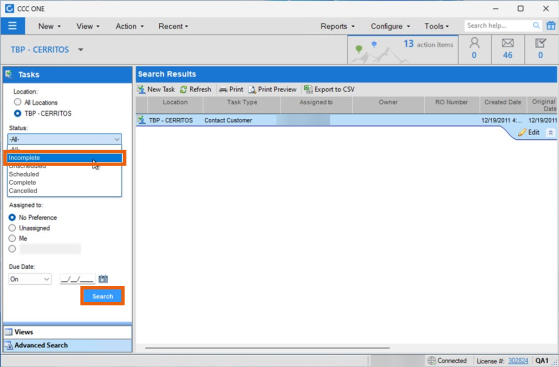Screen dimensions: 559x367
Task: Click the horizontal scrollbar in results
Action: [x=267, y=348]
